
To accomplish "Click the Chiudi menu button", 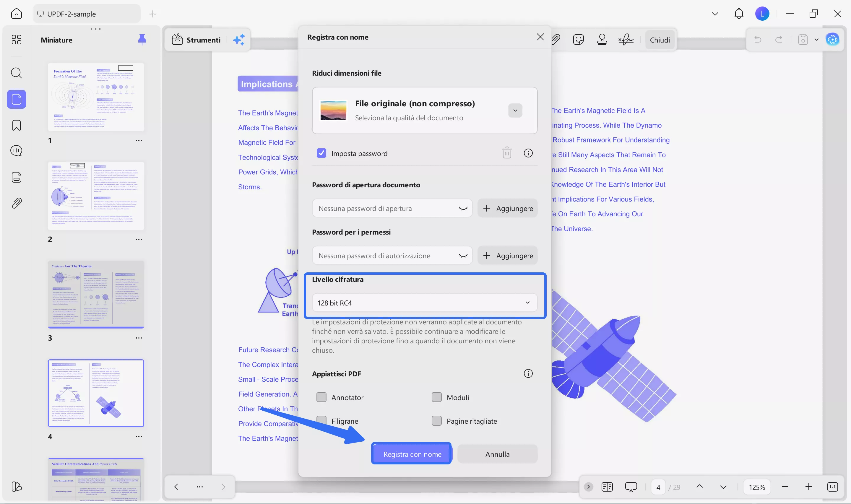I will (x=660, y=39).
